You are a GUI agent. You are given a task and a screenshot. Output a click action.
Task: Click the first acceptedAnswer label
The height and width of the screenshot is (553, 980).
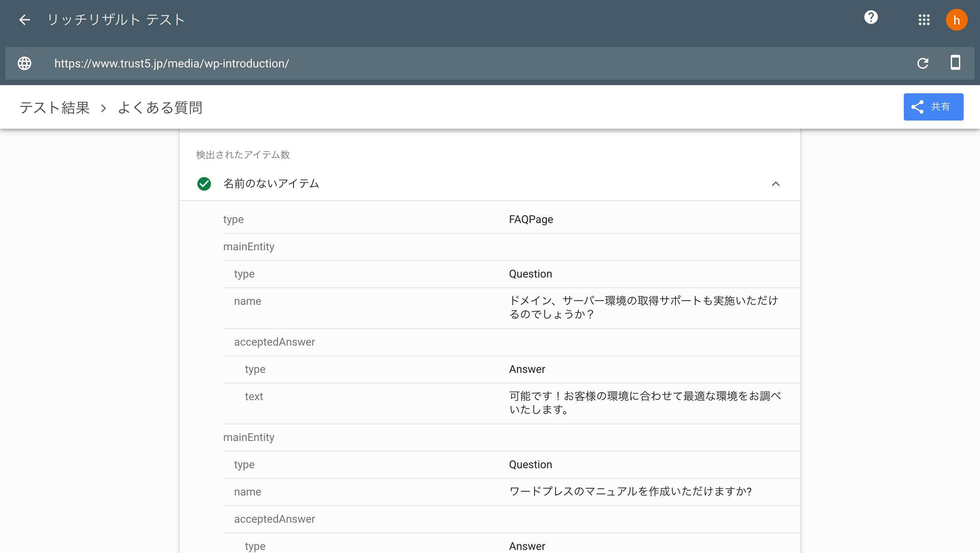coord(274,342)
